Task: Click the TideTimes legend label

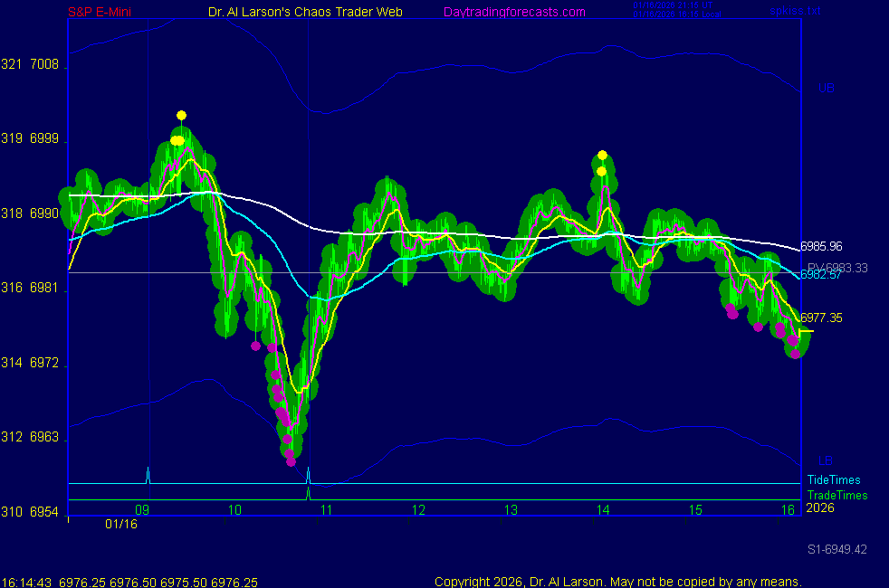Action: coord(833,480)
